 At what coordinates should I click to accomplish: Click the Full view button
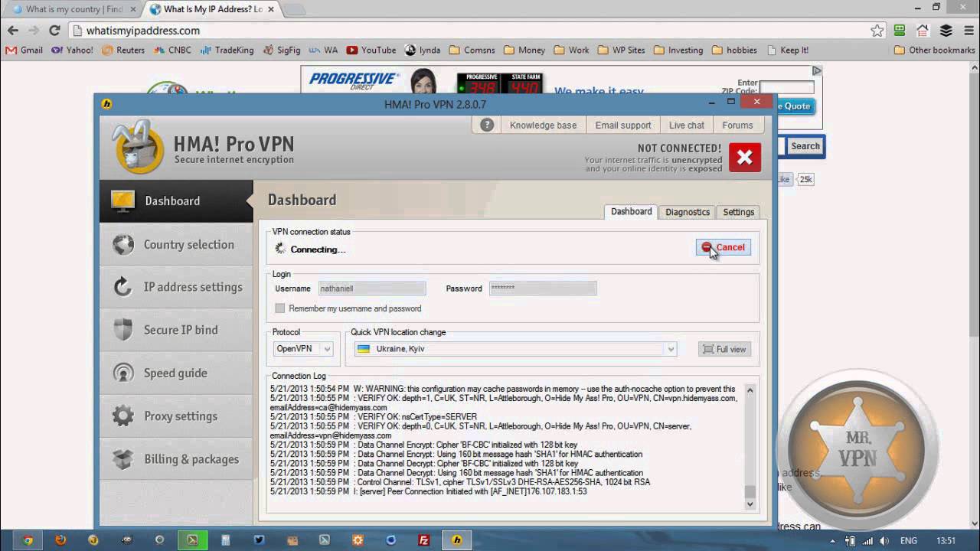point(724,349)
